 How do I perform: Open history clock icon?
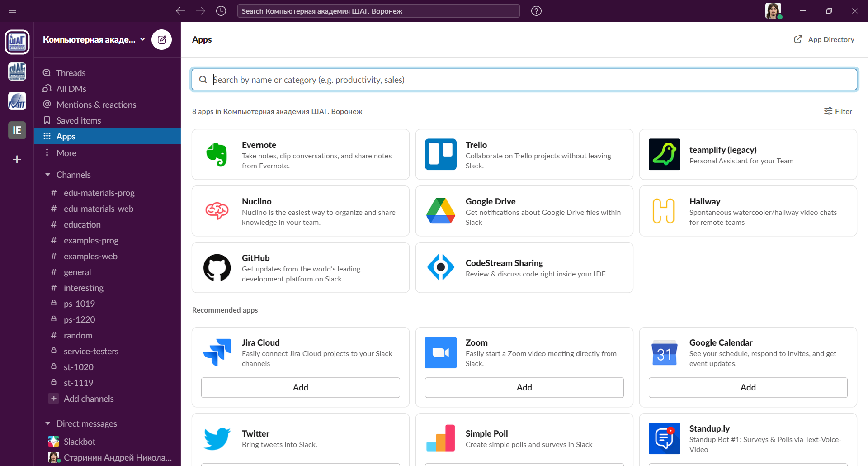pyautogui.click(x=221, y=11)
